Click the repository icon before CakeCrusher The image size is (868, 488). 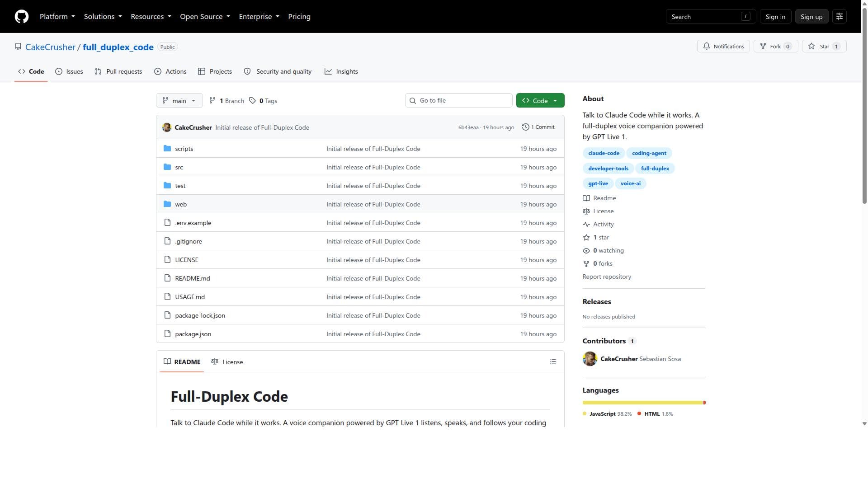coord(18,47)
